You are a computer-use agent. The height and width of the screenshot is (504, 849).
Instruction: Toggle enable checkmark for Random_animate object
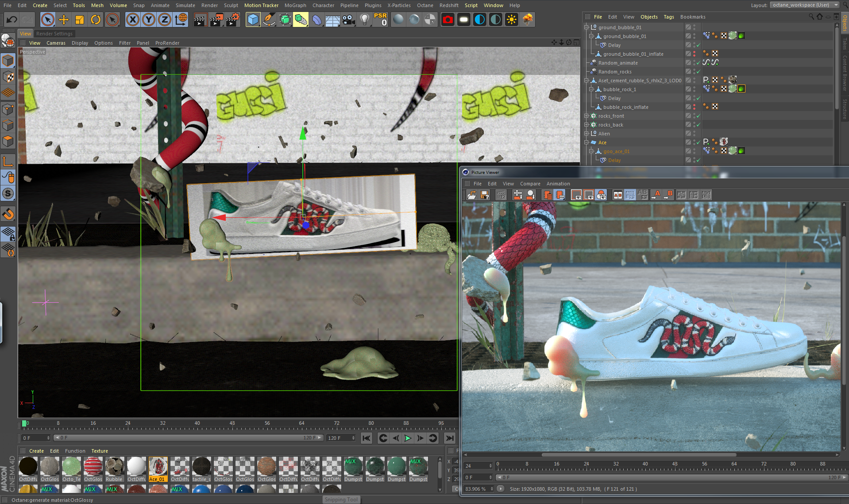(x=698, y=63)
